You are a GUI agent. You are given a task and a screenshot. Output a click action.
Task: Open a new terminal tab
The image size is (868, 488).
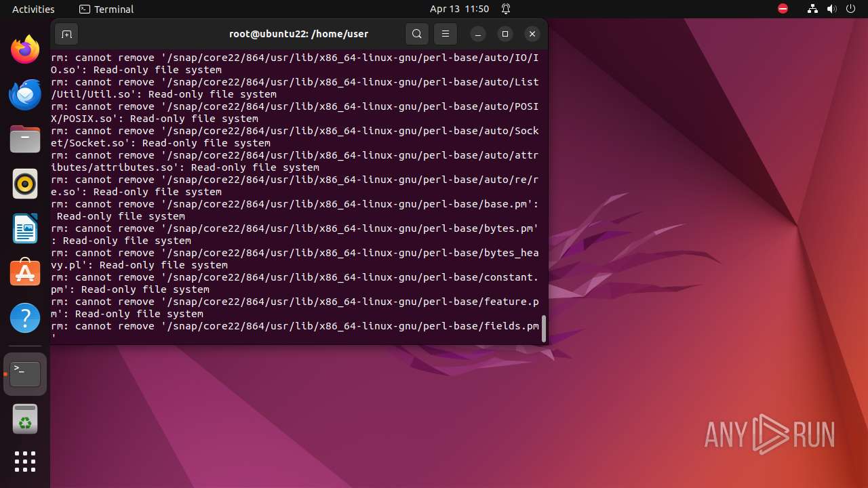[x=66, y=34]
